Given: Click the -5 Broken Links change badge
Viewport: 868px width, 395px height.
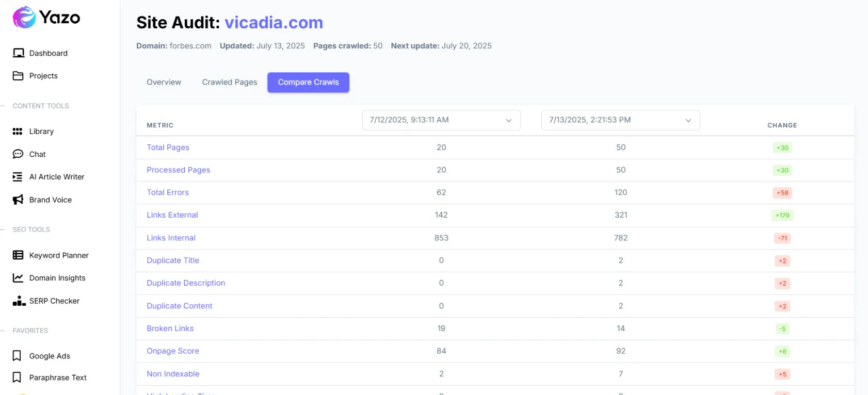Looking at the screenshot, I should (782, 329).
